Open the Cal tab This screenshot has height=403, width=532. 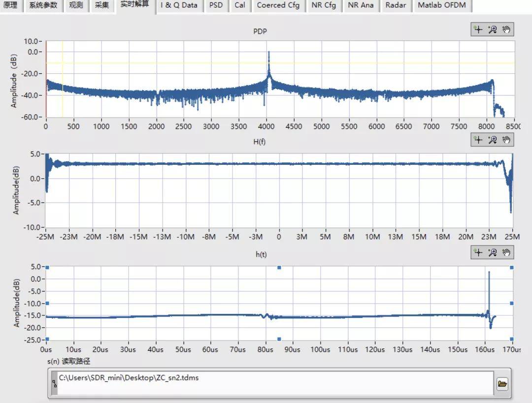pyautogui.click(x=240, y=5)
